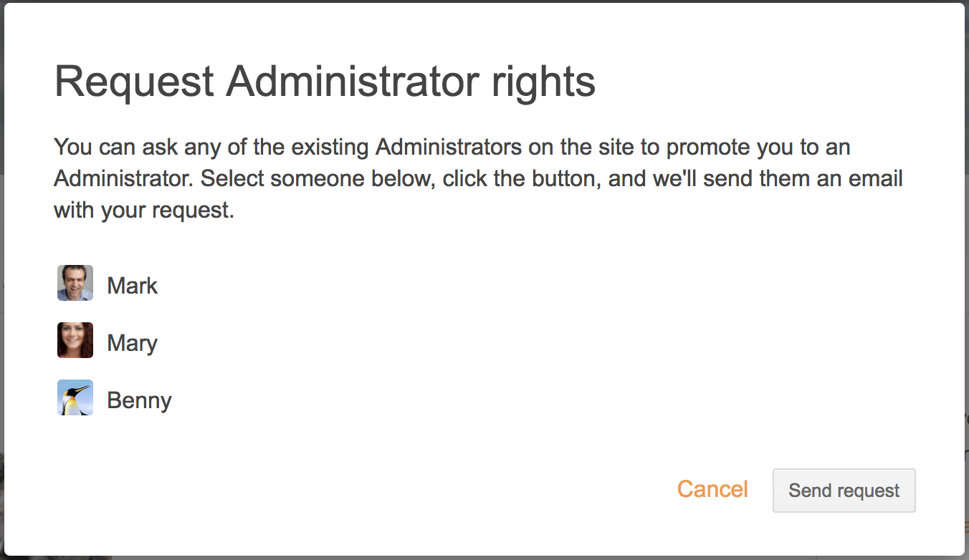
Task: Click Cancel to dismiss the dialog
Action: click(x=712, y=489)
